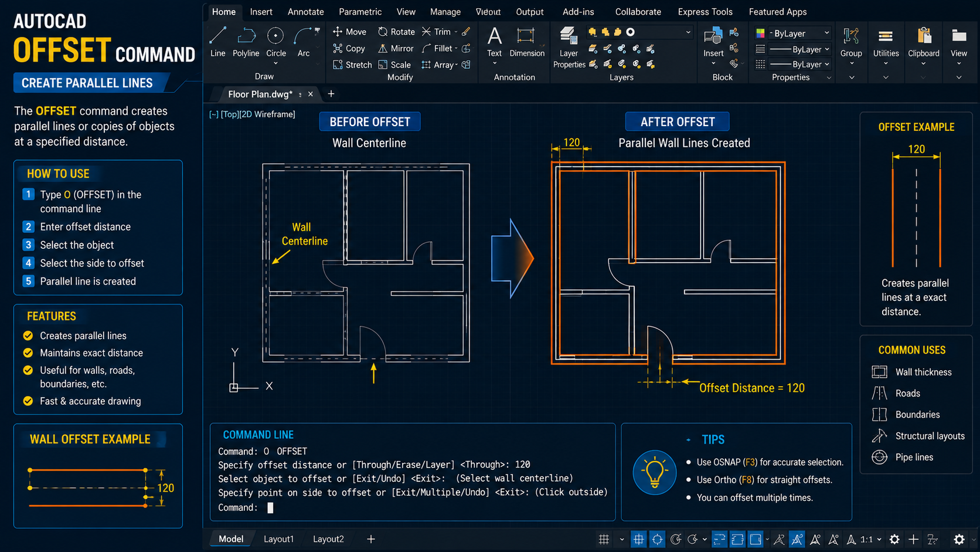The height and width of the screenshot is (552, 980).
Task: Open Layer Properties manager
Action: [569, 47]
